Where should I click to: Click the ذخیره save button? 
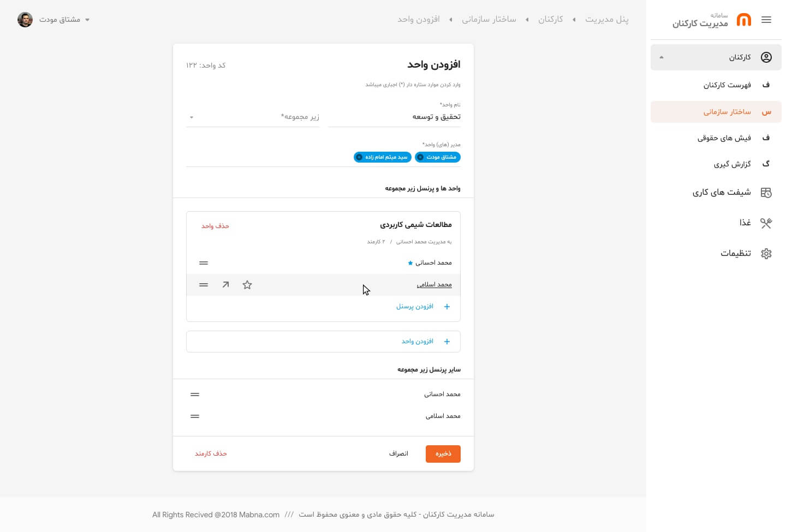[x=443, y=454]
